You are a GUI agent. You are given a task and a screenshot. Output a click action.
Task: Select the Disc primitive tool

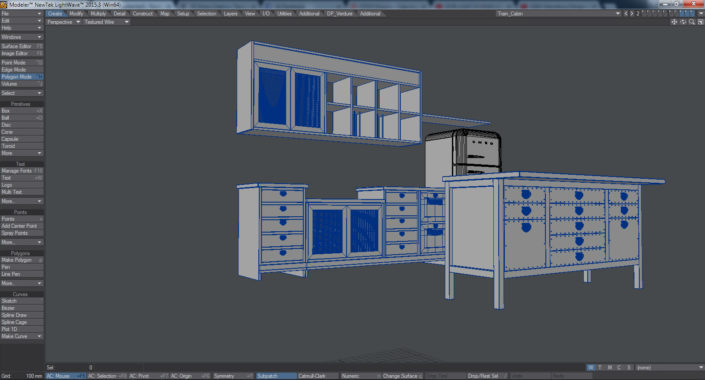click(22, 125)
